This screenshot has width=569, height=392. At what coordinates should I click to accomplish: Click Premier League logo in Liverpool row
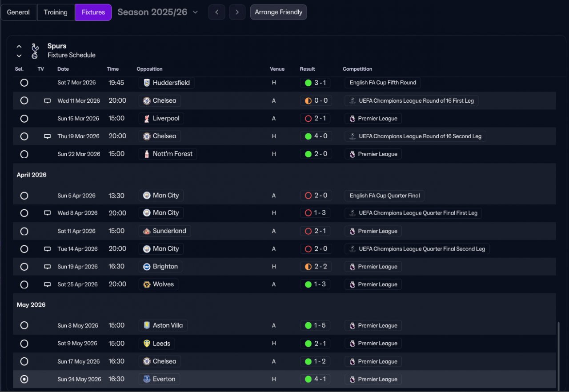click(x=353, y=119)
